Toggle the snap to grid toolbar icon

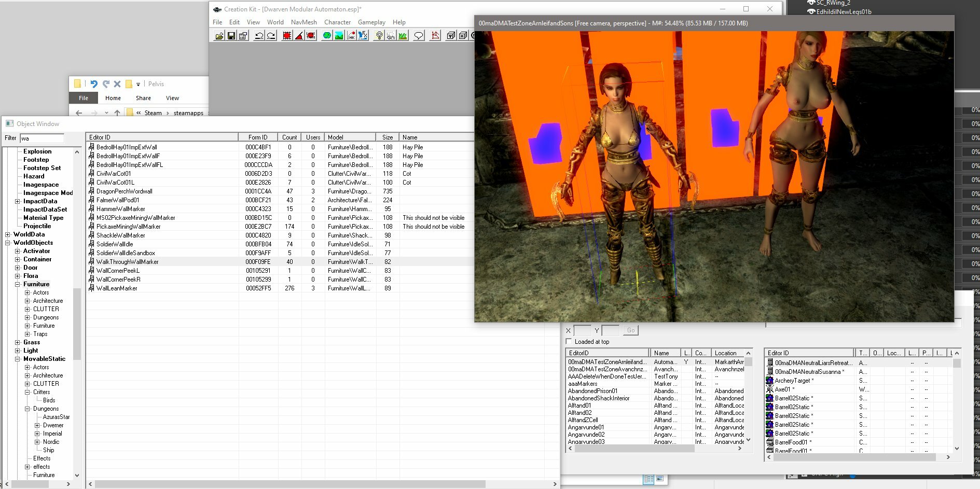[287, 35]
